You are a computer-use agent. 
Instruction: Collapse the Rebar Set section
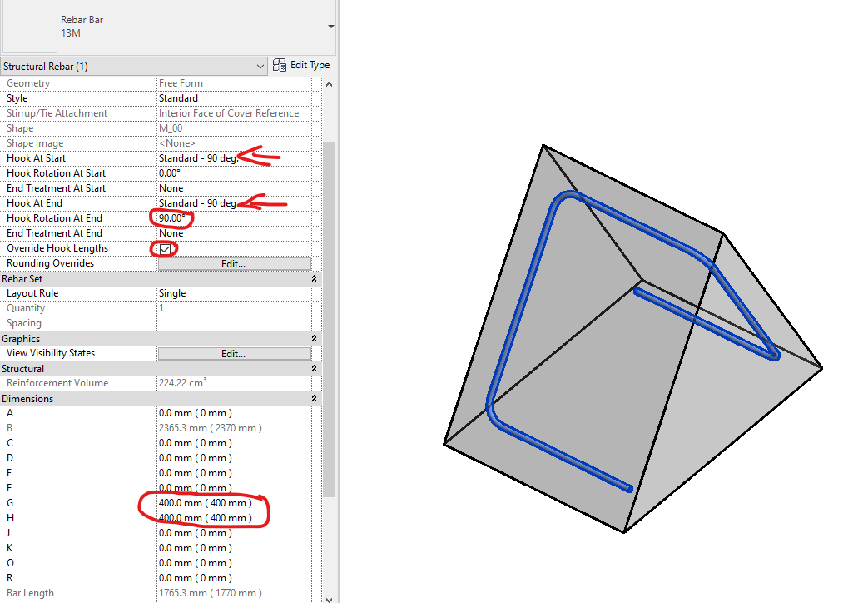(x=314, y=279)
